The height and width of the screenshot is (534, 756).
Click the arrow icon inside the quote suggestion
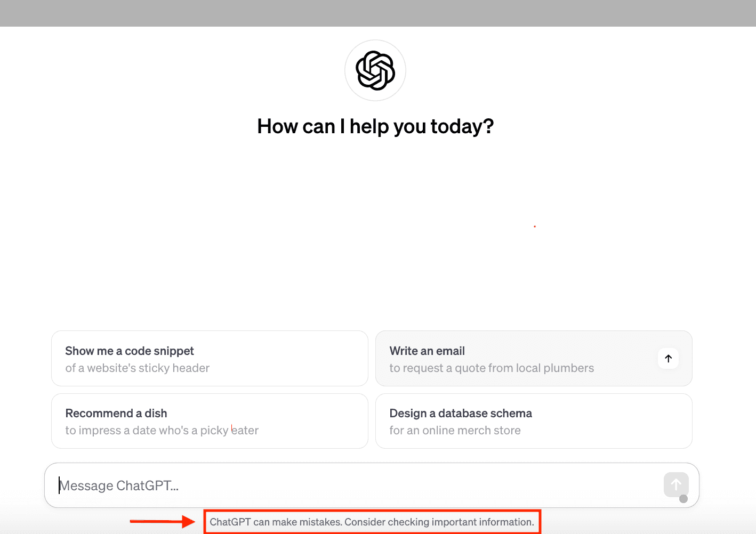point(668,359)
